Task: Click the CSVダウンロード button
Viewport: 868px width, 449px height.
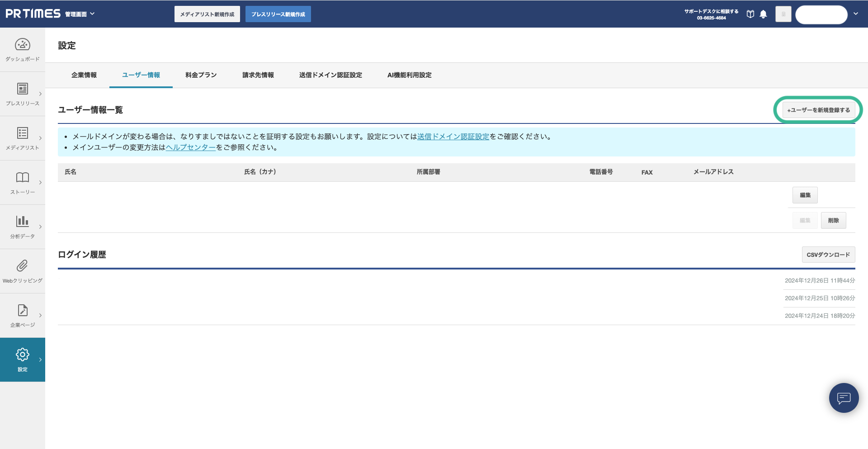Action: point(828,255)
